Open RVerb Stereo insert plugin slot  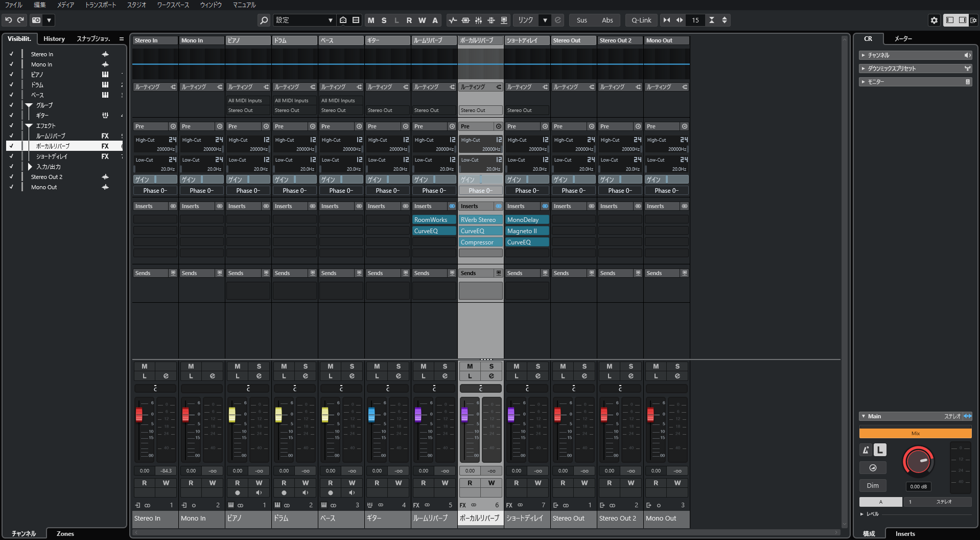(x=478, y=220)
